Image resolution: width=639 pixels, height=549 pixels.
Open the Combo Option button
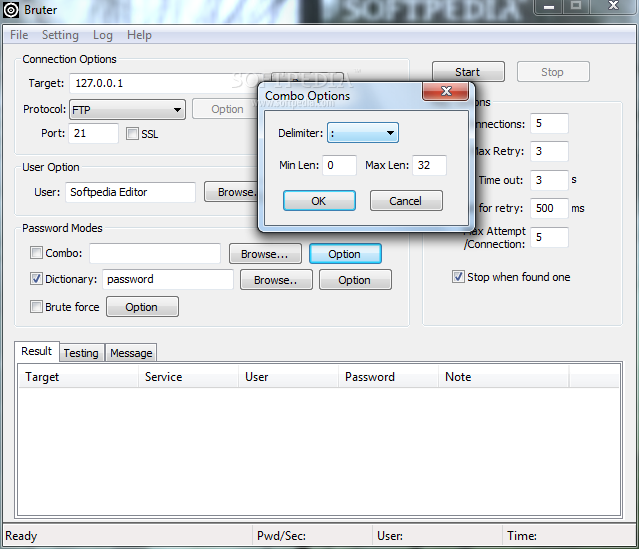coord(345,254)
